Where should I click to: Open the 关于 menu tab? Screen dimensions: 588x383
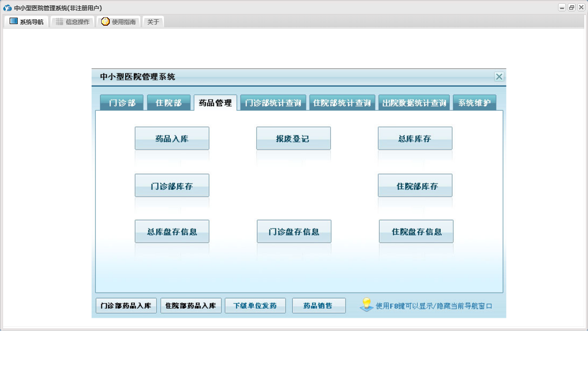point(153,22)
